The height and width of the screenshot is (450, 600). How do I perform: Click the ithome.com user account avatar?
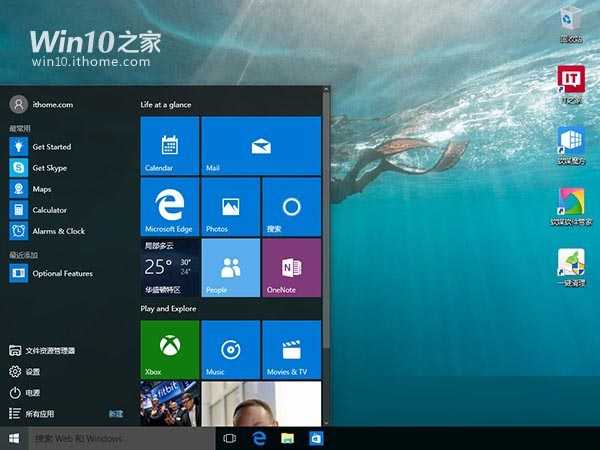(x=18, y=104)
